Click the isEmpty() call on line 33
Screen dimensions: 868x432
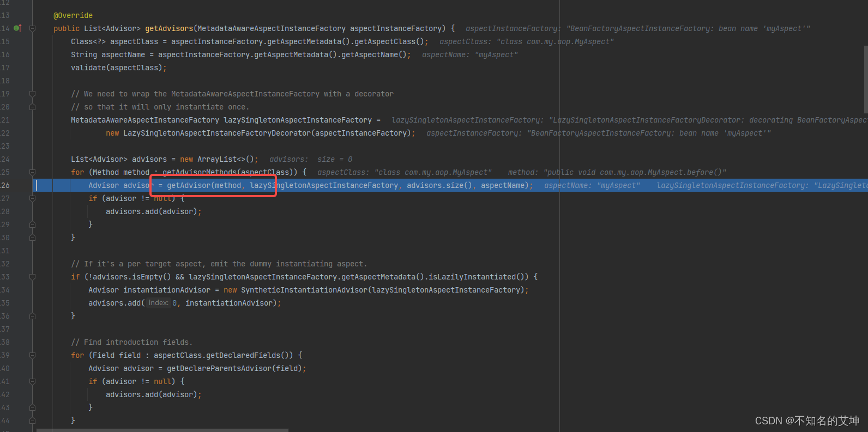[152, 277]
